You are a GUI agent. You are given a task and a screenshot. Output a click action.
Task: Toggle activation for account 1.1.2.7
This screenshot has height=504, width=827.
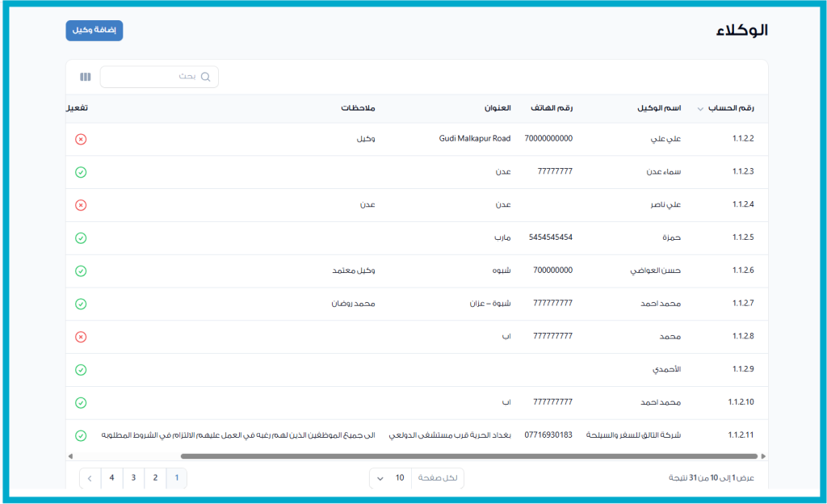tap(81, 304)
